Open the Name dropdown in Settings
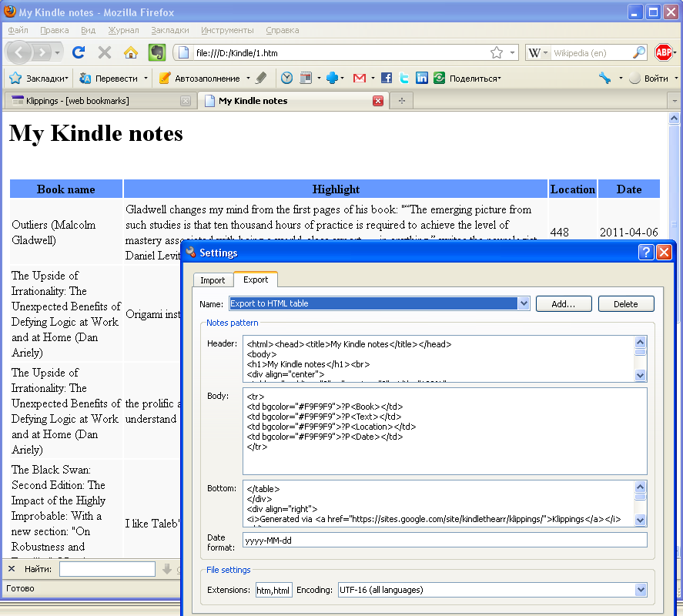The image size is (683, 616). 524,303
